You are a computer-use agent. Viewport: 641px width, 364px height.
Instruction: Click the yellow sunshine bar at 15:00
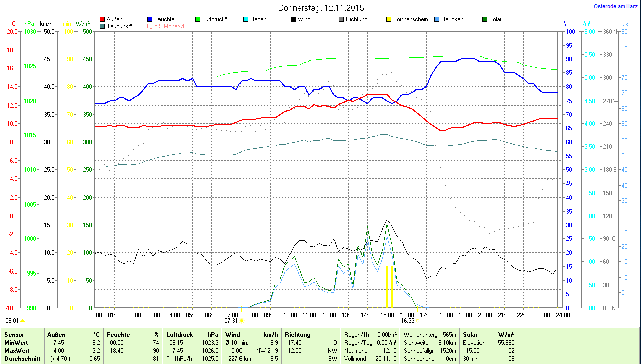coord(387,287)
